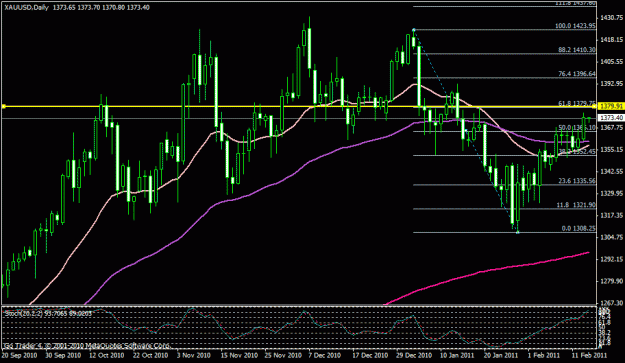The image size is (625, 363).
Task: Select the Fibonacci anchor point at the 1423.95 high
Action: (414, 30)
